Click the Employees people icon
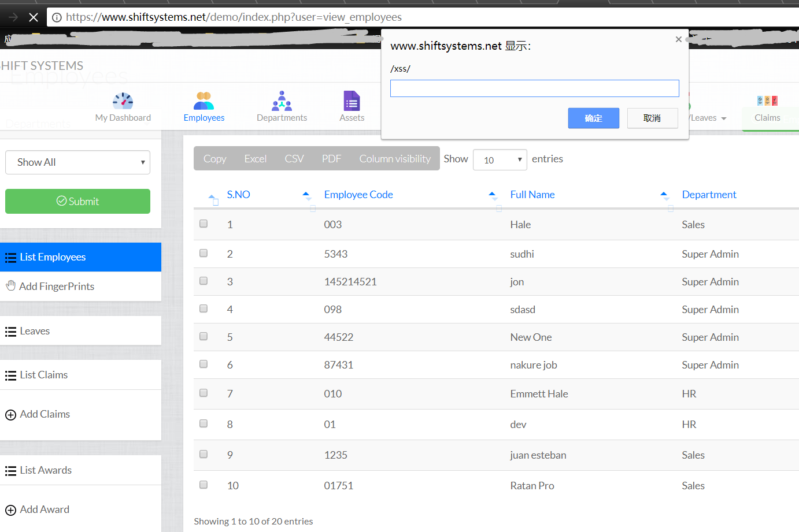Image resolution: width=799 pixels, height=532 pixels. click(204, 101)
